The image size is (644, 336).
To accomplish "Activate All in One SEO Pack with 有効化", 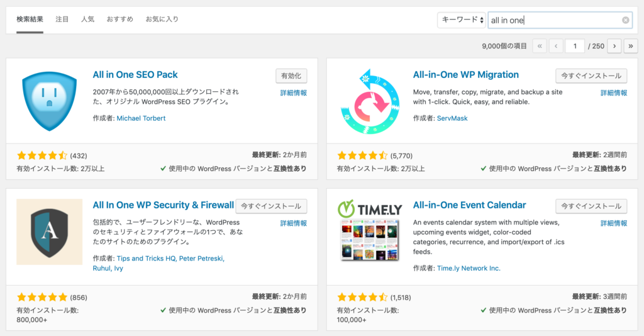I will click(x=291, y=76).
